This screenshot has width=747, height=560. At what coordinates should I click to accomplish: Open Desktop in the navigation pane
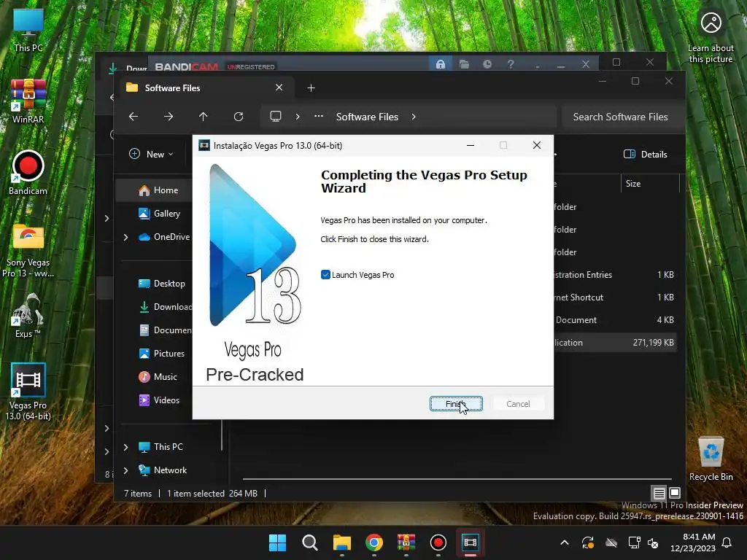click(x=161, y=284)
